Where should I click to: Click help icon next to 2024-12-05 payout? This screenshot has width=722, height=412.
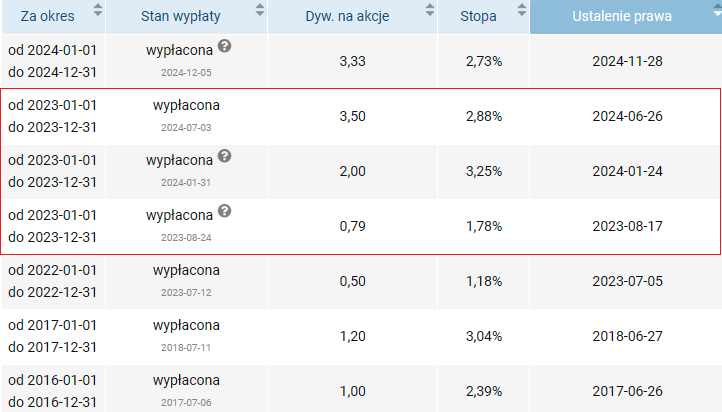pyautogui.click(x=224, y=46)
